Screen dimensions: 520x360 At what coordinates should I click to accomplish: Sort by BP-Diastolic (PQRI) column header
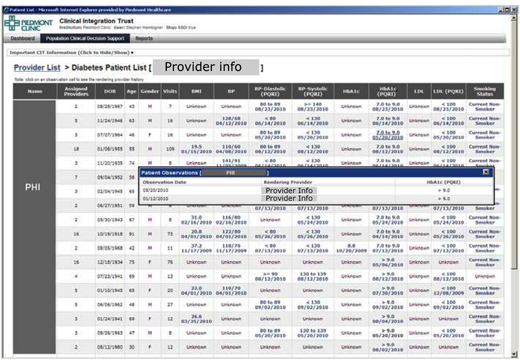pyautogui.click(x=270, y=91)
